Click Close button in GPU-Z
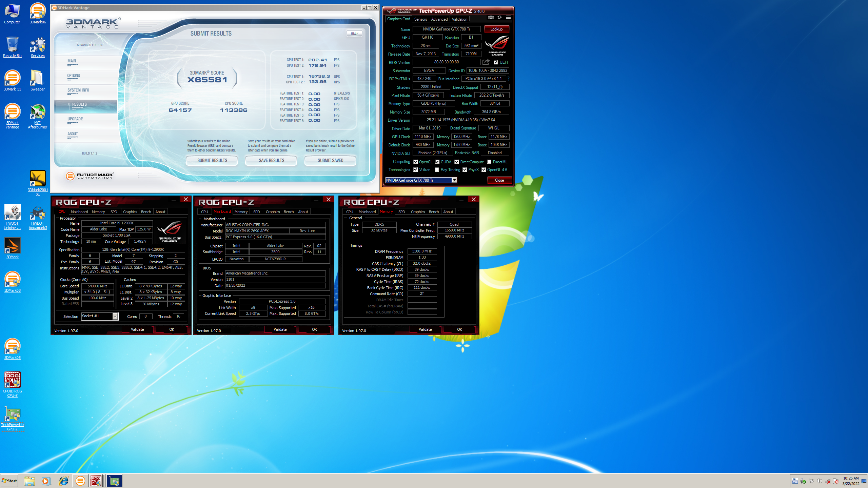This screenshot has width=868, height=488. pos(499,180)
